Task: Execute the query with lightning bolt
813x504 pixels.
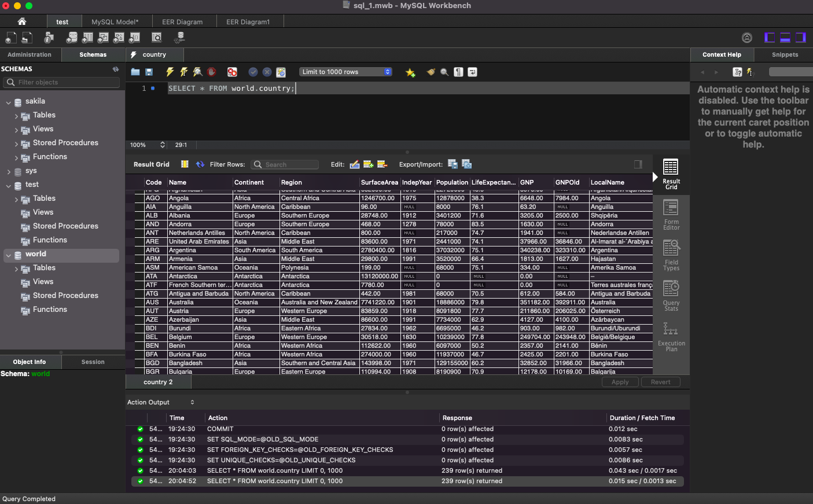Action: [170, 72]
